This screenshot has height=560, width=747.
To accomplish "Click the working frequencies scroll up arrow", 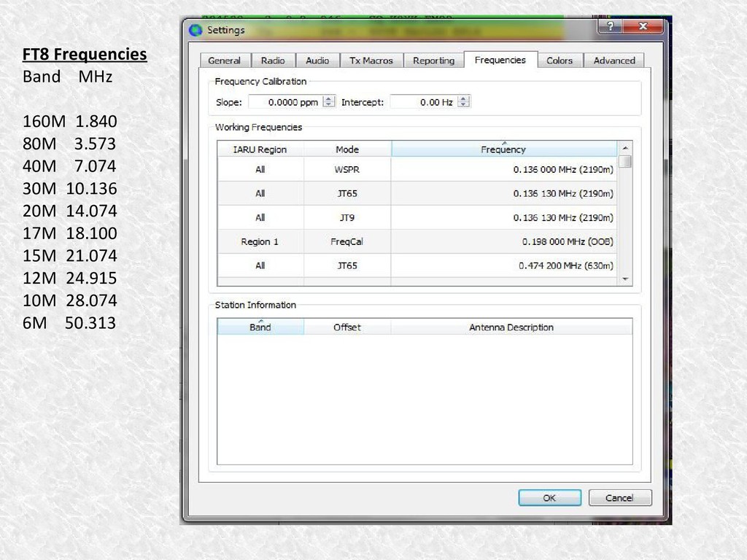I will [x=625, y=148].
